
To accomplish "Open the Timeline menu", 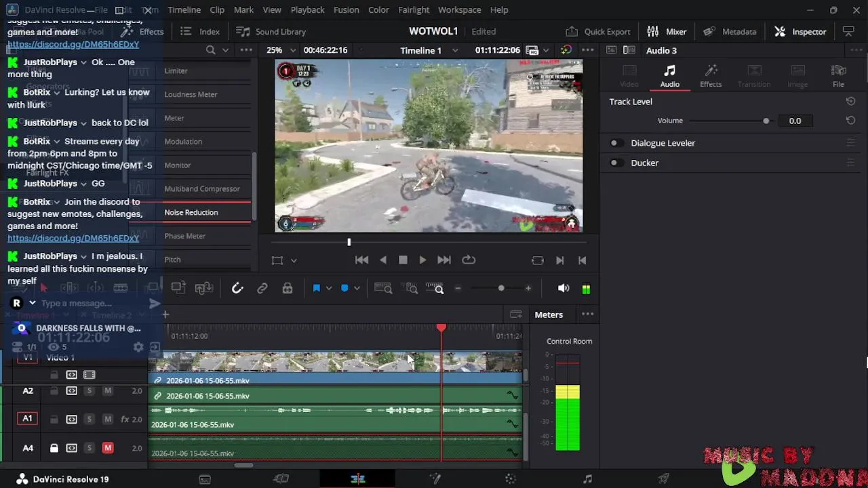I will click(184, 9).
